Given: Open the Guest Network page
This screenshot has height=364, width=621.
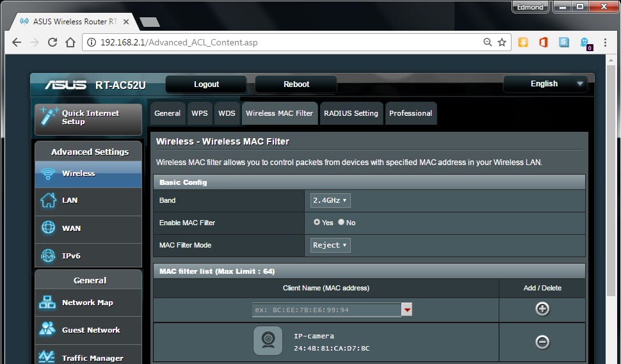Looking at the screenshot, I should tap(88, 330).
